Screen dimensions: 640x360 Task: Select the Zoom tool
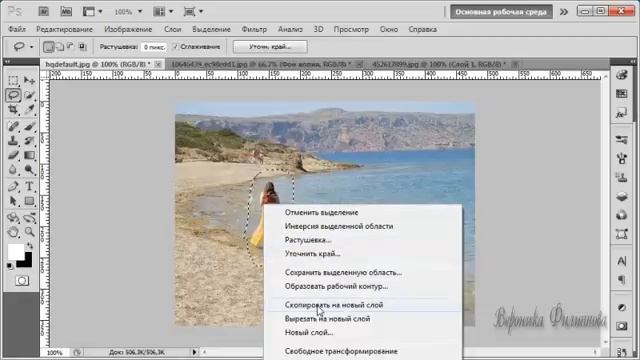coord(29,232)
